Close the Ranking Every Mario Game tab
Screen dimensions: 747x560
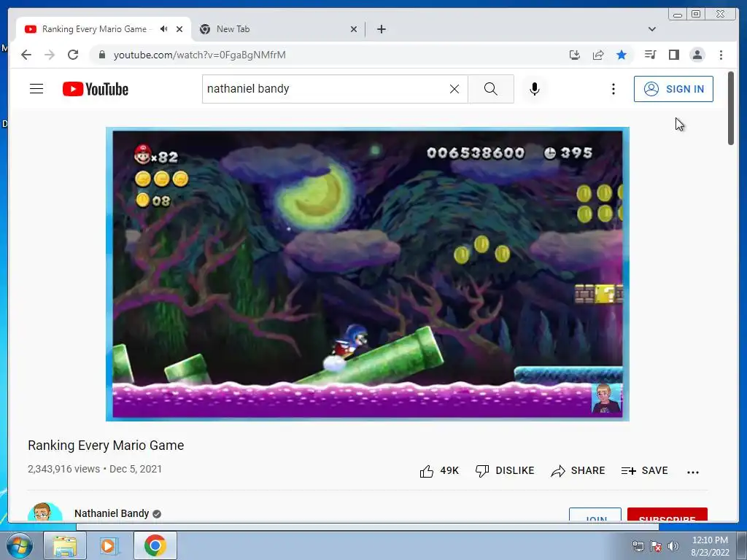179,29
